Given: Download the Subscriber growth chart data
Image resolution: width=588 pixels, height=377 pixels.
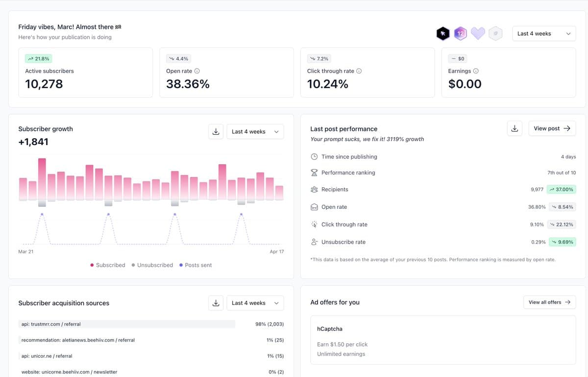Looking at the screenshot, I should click(216, 131).
